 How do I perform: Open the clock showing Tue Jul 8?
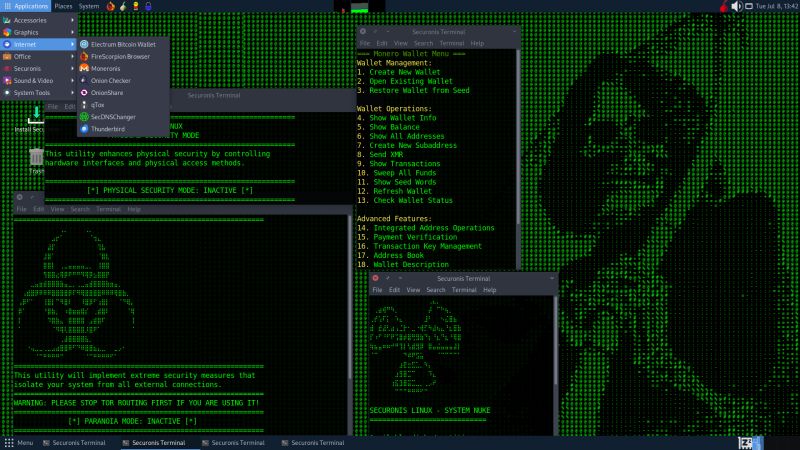click(777, 6)
